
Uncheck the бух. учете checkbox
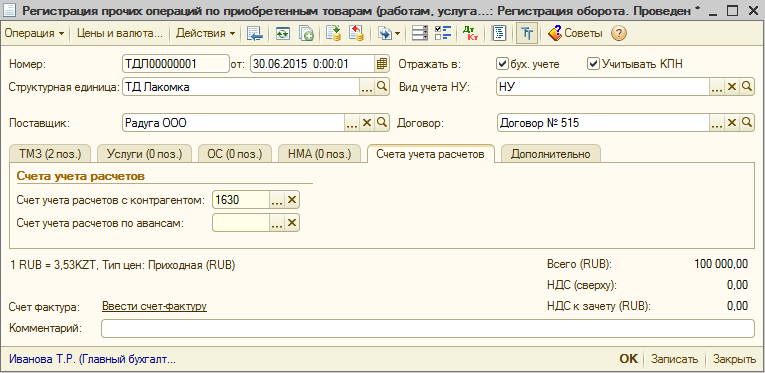(502, 64)
